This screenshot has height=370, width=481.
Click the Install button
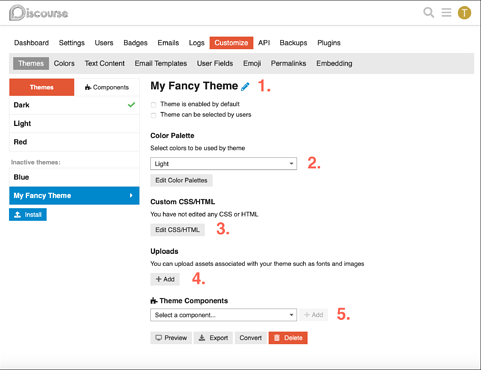[28, 215]
